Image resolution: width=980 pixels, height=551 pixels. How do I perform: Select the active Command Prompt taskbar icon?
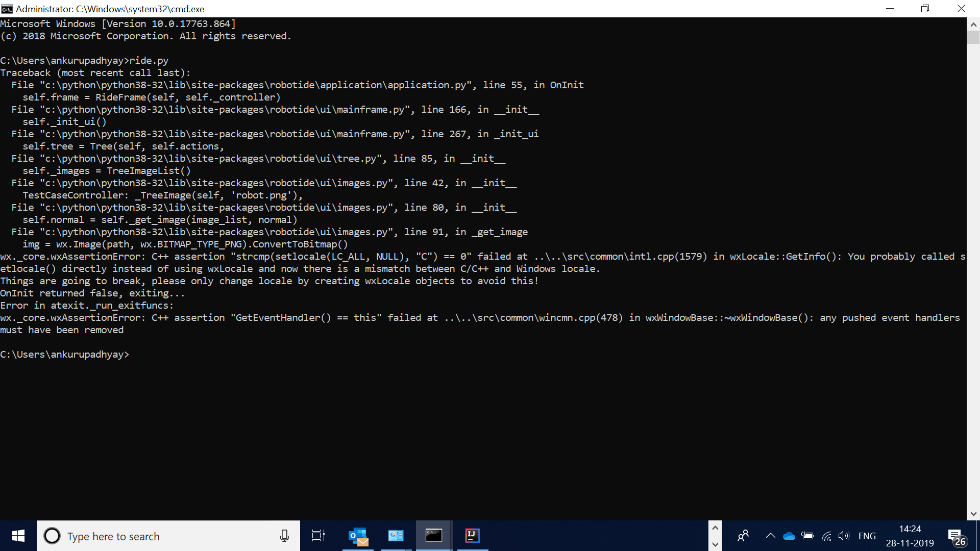(x=433, y=536)
